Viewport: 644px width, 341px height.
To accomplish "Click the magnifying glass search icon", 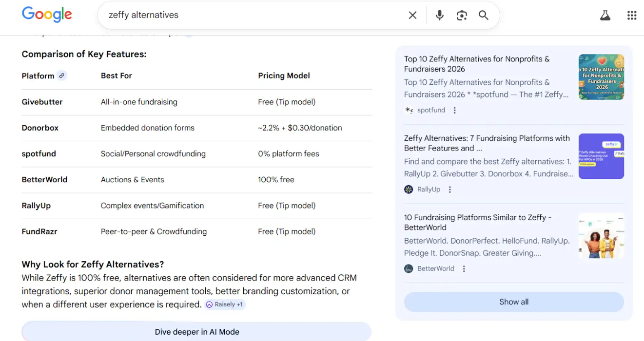I will (x=484, y=15).
